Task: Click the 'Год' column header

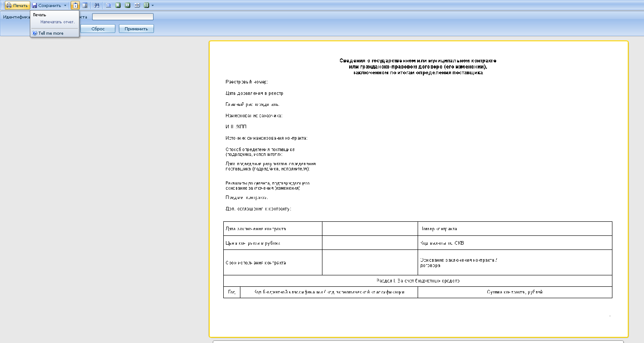Action: 232,292
